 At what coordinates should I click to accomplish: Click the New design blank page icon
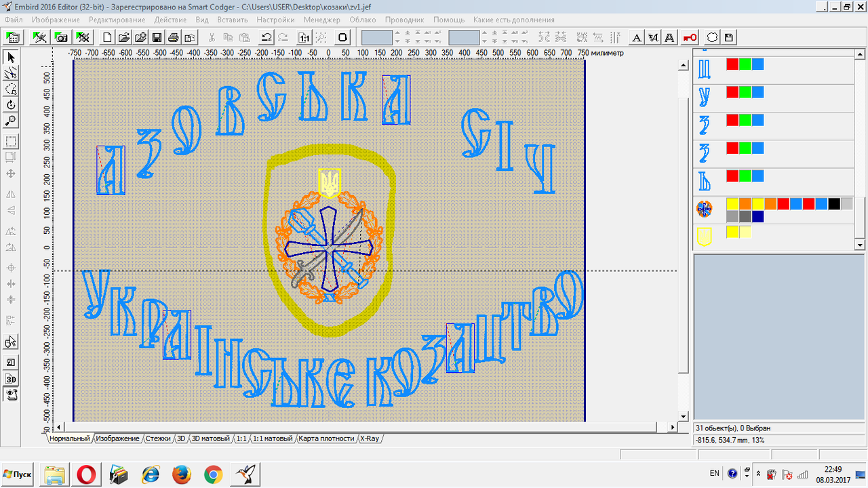click(x=107, y=37)
